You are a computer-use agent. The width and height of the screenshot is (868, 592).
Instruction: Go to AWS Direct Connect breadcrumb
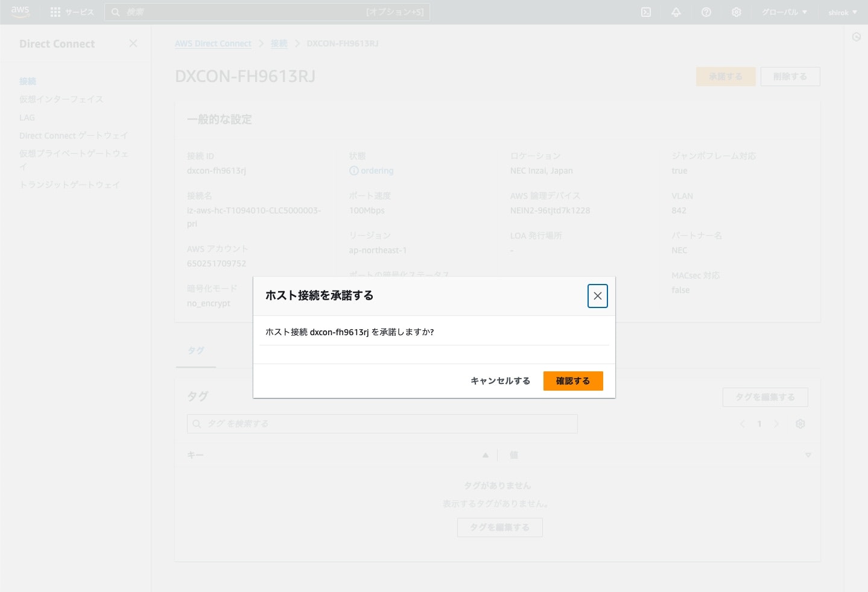(x=213, y=43)
